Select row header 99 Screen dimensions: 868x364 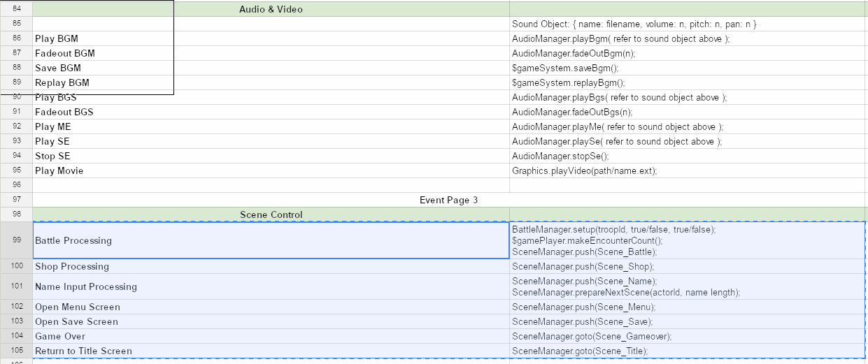[16, 240]
